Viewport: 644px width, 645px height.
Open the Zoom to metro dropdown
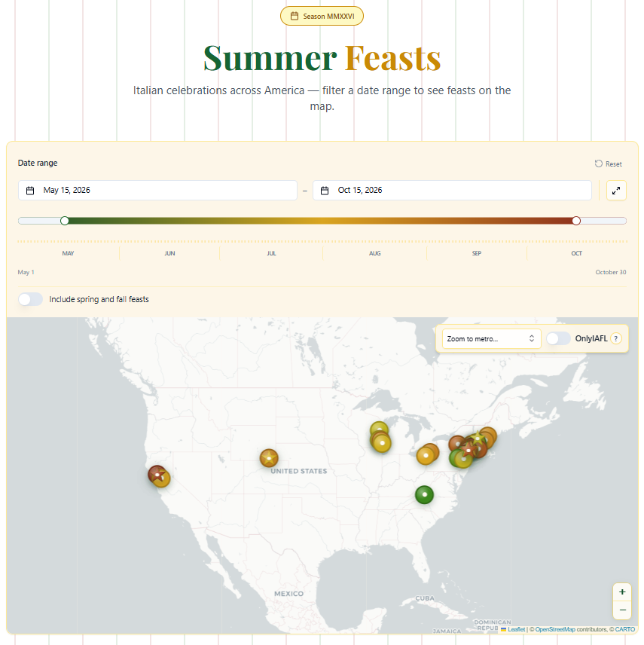point(491,338)
